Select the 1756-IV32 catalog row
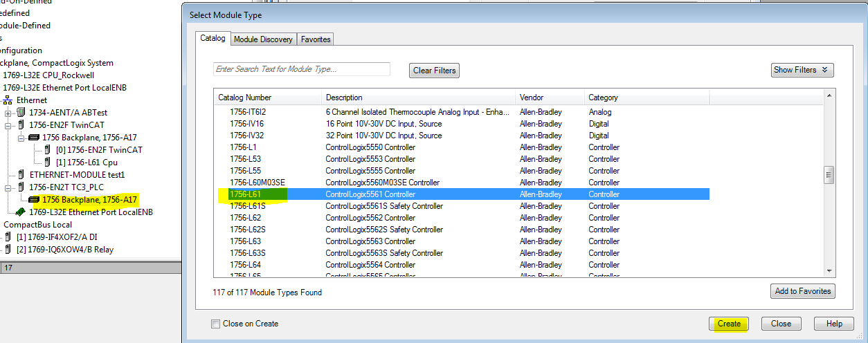This screenshot has width=868, height=343. (462, 136)
